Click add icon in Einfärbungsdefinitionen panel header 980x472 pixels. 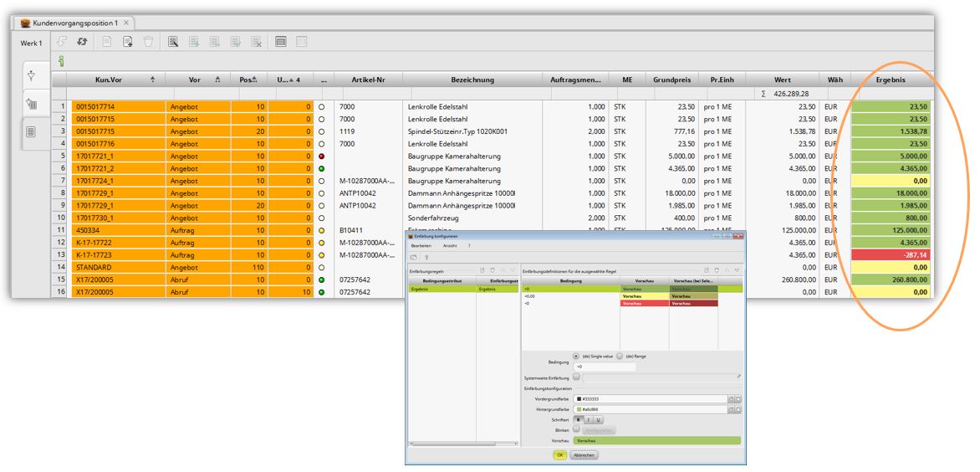tap(707, 270)
